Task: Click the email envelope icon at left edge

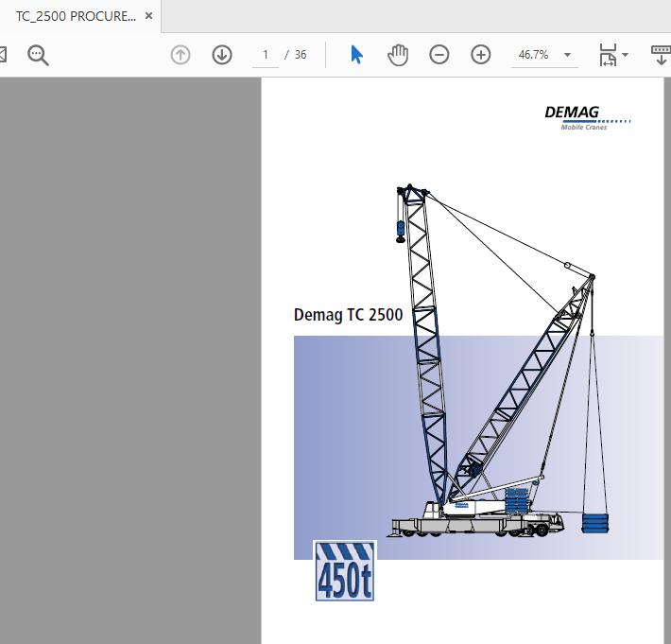Action: (3, 55)
